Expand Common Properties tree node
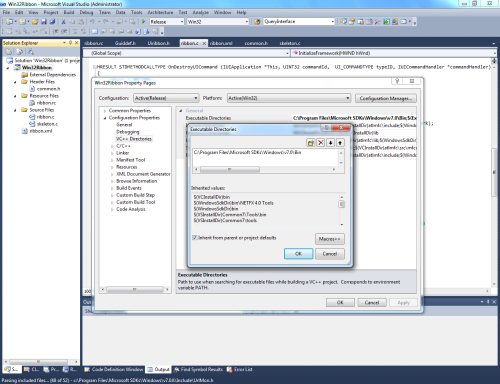500x384 pixels. (105, 111)
